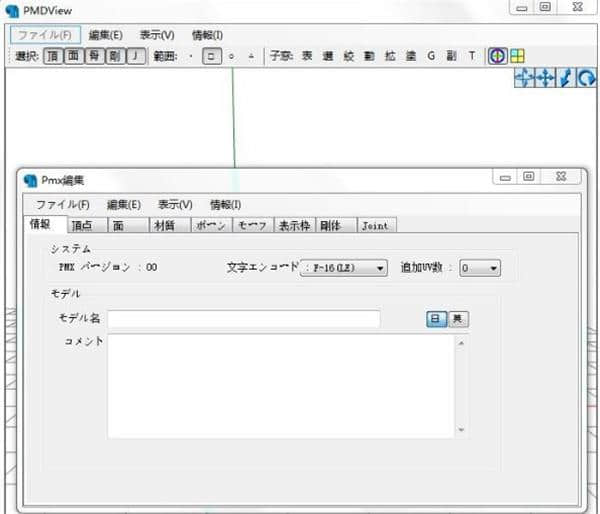Click the first move-arrows icon in viewport
600x514 pixels.
pos(525,78)
